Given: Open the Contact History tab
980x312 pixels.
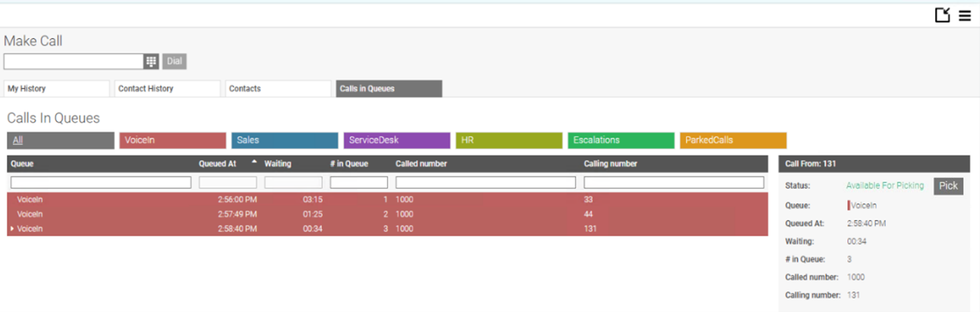Looking at the screenshot, I should tap(167, 89).
